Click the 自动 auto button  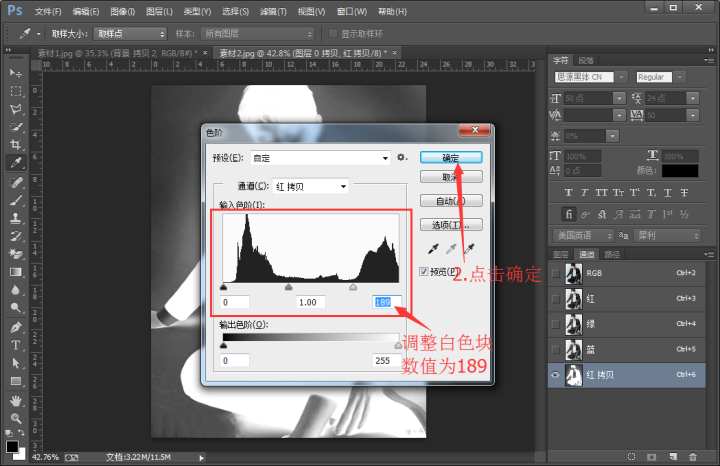click(x=451, y=200)
